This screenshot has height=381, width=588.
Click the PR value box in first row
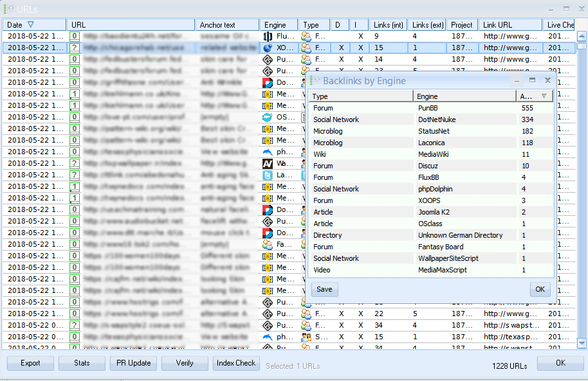[75, 36]
